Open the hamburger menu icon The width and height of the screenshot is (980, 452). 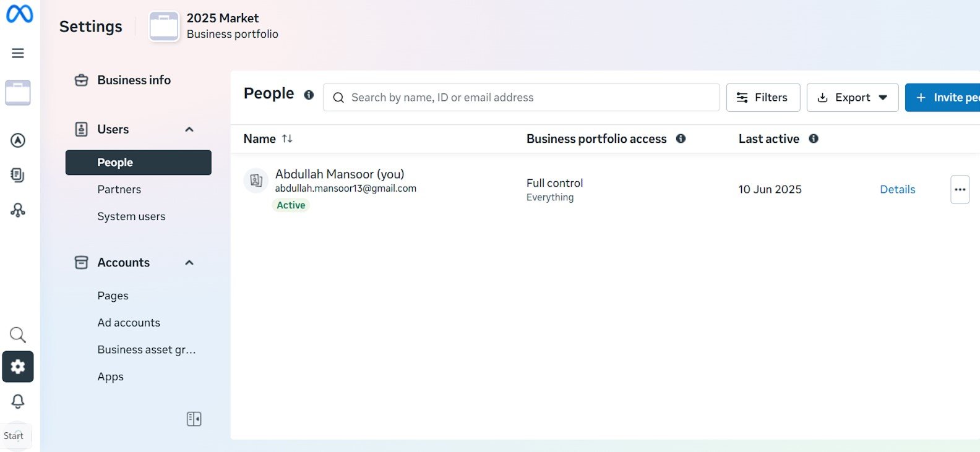click(x=18, y=53)
